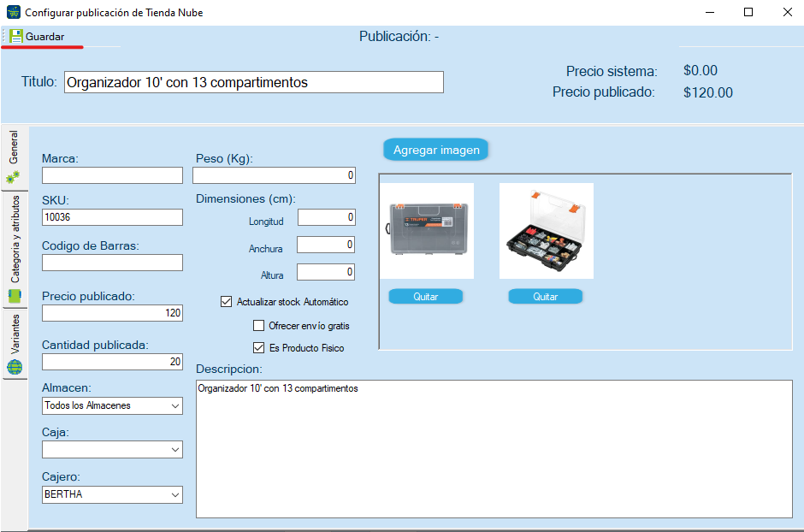Minimize the configuration window
The height and width of the screenshot is (532, 804).
pos(710,12)
